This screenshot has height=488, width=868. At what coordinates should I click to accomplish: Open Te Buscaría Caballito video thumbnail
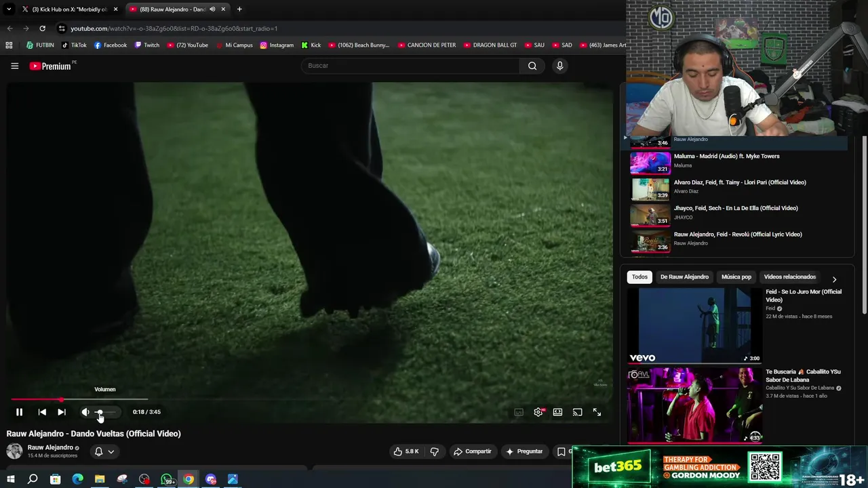[x=694, y=405]
